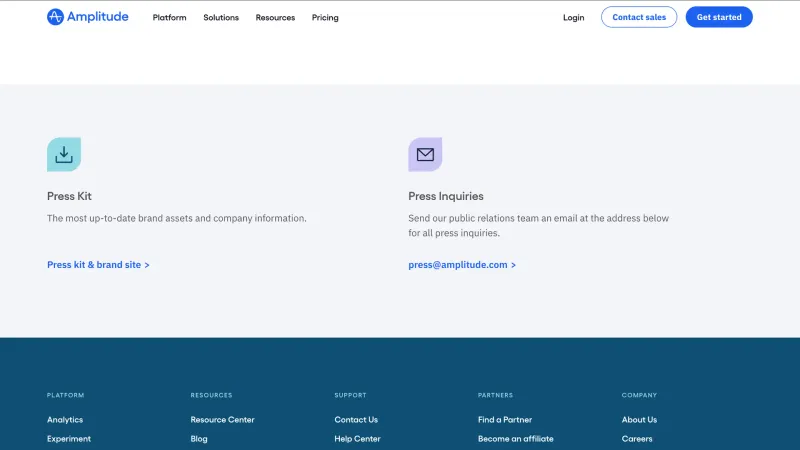Open the Solutions navigation menu
Image resolution: width=800 pixels, height=450 pixels.
click(x=221, y=17)
